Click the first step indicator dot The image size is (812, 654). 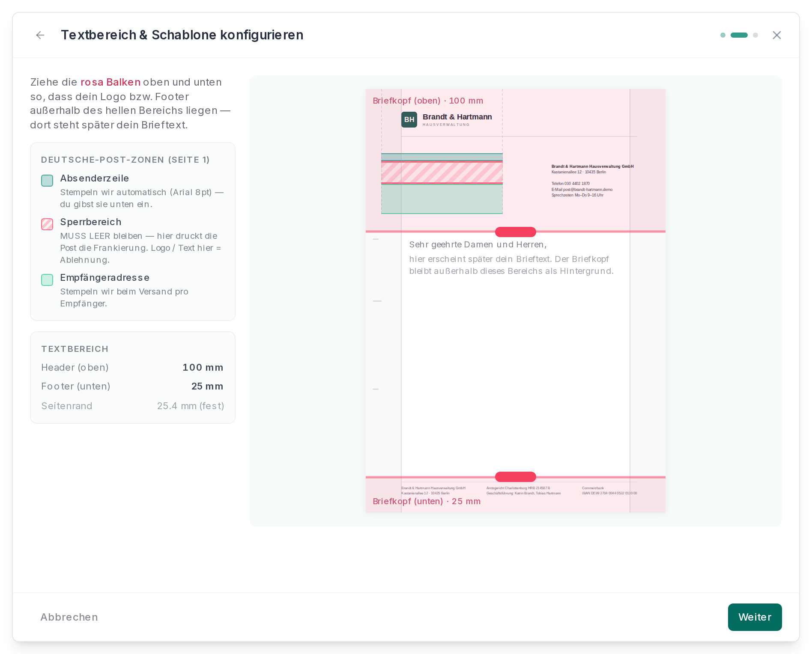[723, 35]
